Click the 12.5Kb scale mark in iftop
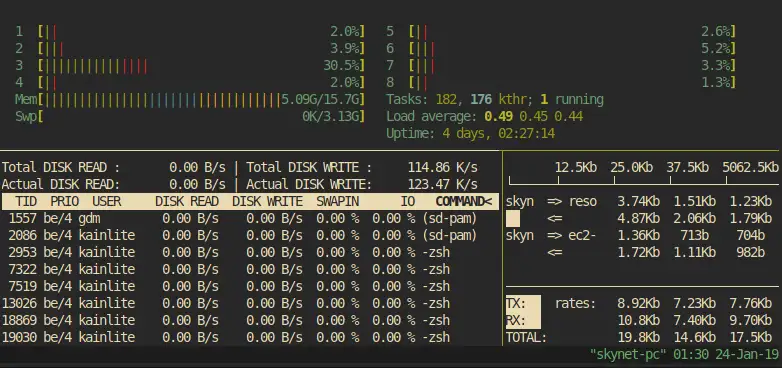Screen dimensions: 782x368 (576, 168)
